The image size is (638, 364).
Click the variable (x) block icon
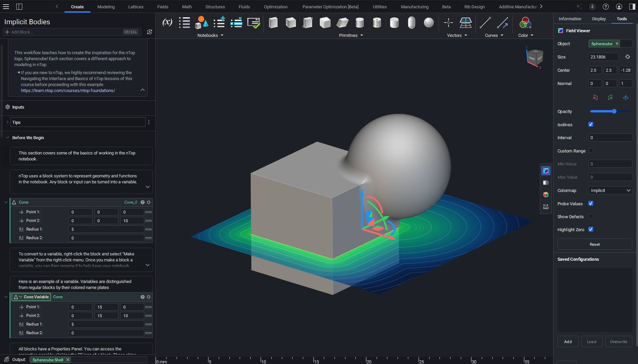click(167, 23)
